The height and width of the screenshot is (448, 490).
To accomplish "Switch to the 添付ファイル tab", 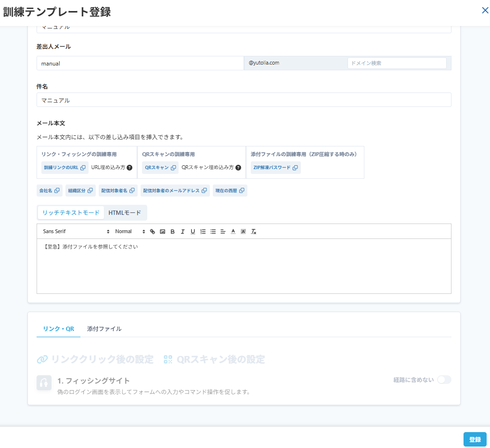I will point(104,329).
